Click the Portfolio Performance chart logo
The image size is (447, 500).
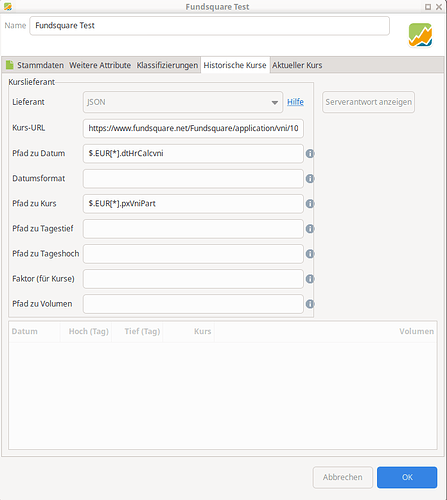click(x=420, y=35)
